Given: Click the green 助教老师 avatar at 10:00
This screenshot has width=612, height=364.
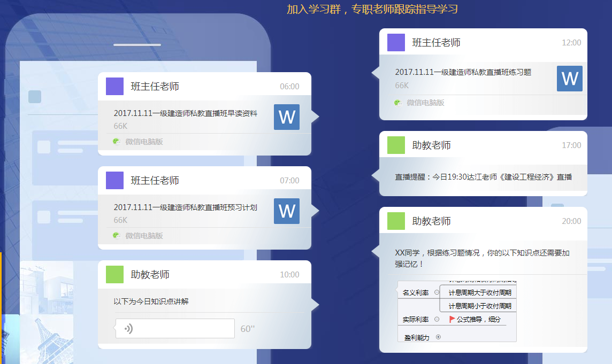Looking at the screenshot, I should [114, 275].
